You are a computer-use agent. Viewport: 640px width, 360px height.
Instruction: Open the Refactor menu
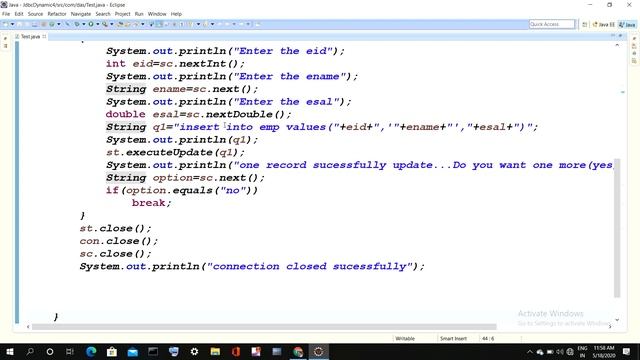pyautogui.click(x=57, y=14)
